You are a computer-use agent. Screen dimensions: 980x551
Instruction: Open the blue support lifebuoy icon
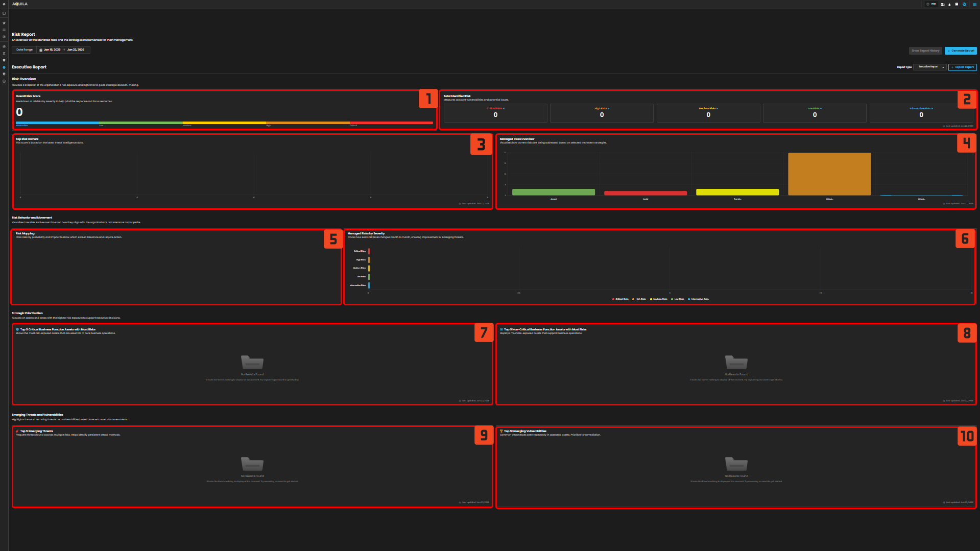click(x=964, y=4)
